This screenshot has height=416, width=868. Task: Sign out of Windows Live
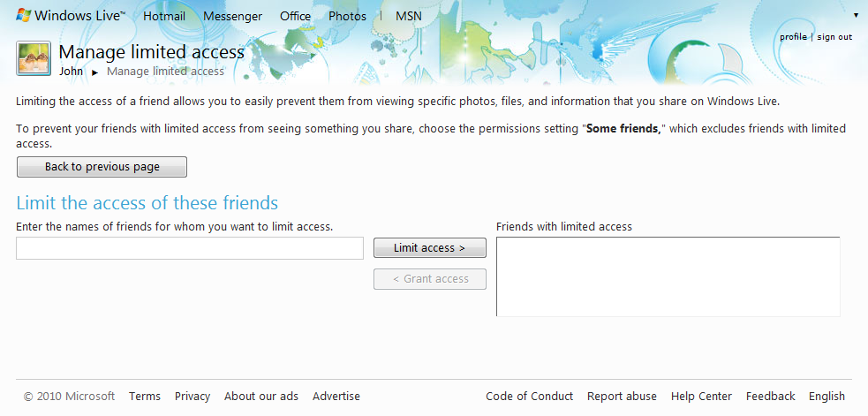(834, 37)
